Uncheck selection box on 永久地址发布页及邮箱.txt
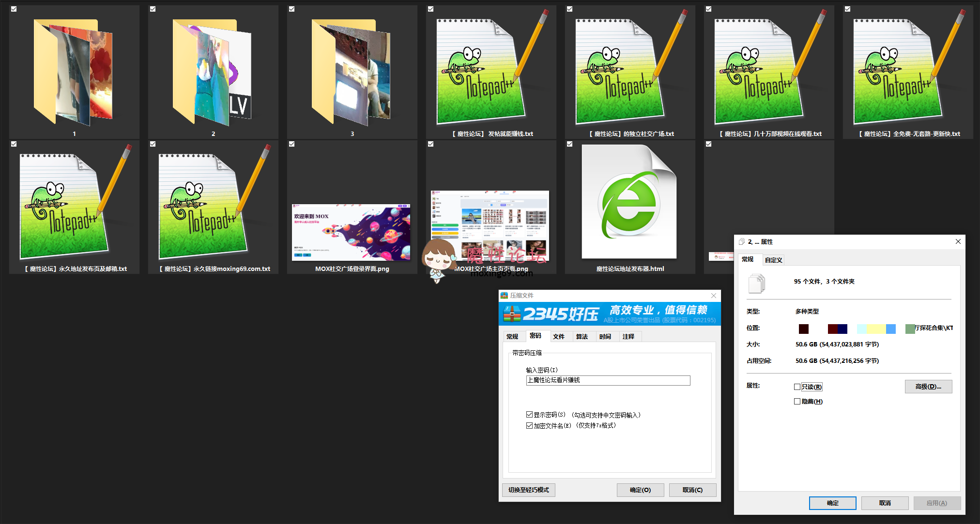This screenshot has height=524, width=980. click(x=14, y=144)
